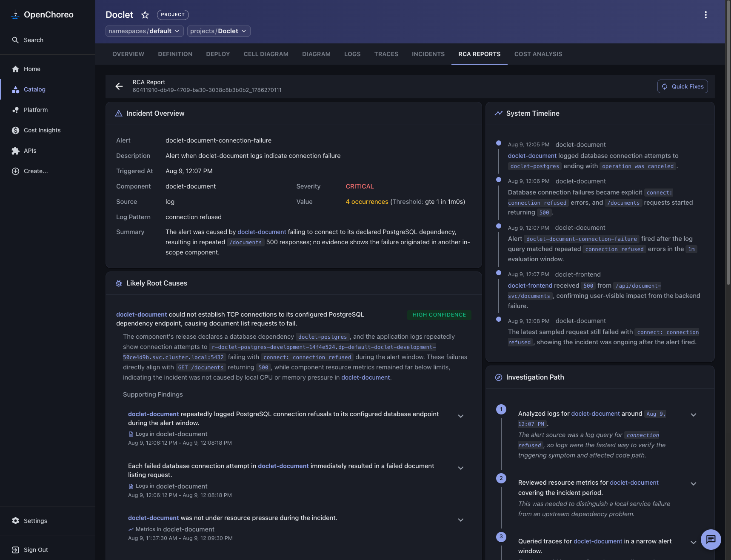Click the Aug 9, 12:05 PM timeline dot
Screen dimensions: 731x560
499,143
